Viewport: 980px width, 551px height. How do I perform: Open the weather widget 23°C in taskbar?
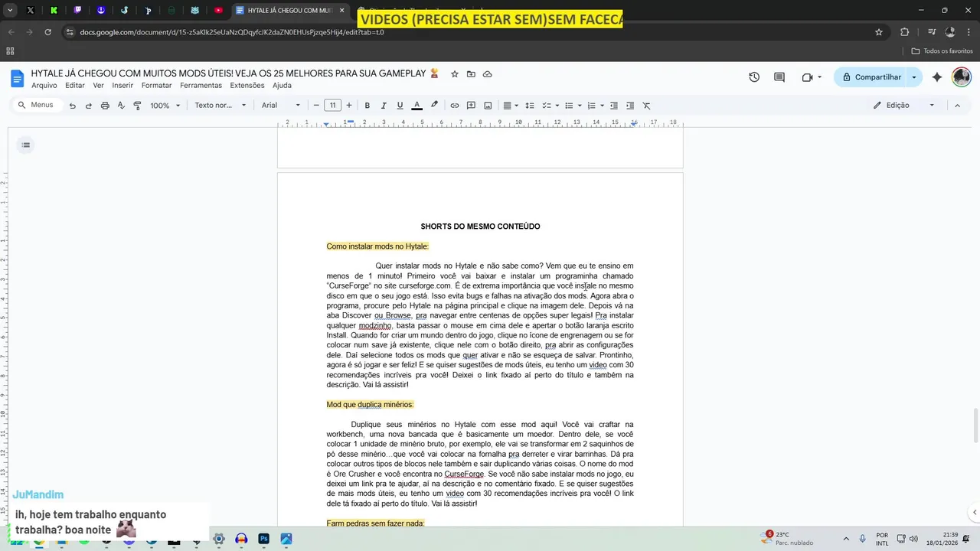pyautogui.click(x=787, y=539)
